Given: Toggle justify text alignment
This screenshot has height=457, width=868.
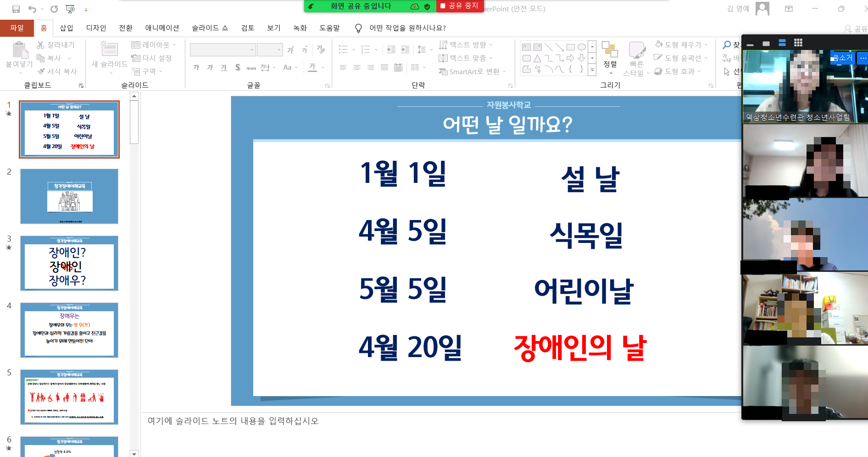Looking at the screenshot, I should tap(384, 67).
